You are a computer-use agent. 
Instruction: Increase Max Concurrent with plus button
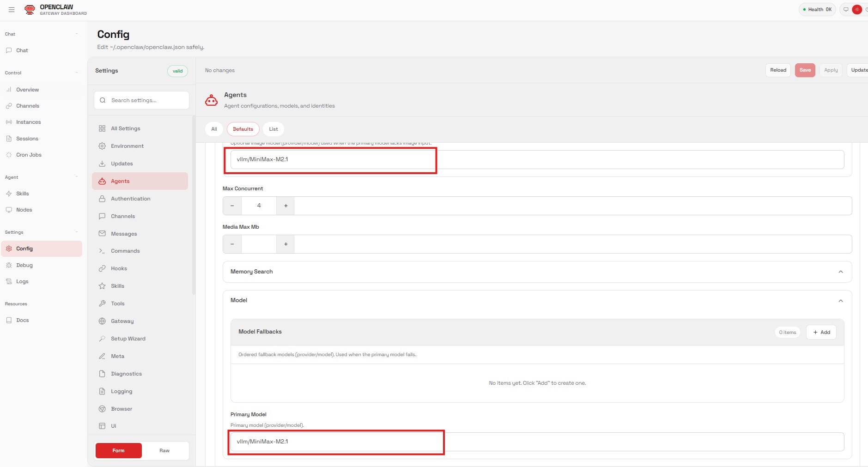[x=285, y=206]
